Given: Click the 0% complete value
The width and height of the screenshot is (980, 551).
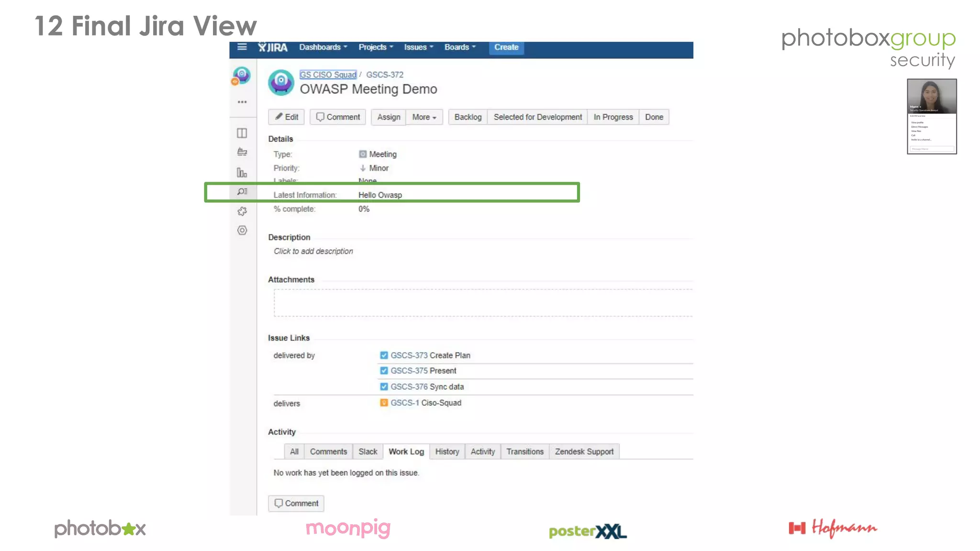Looking at the screenshot, I should point(364,209).
